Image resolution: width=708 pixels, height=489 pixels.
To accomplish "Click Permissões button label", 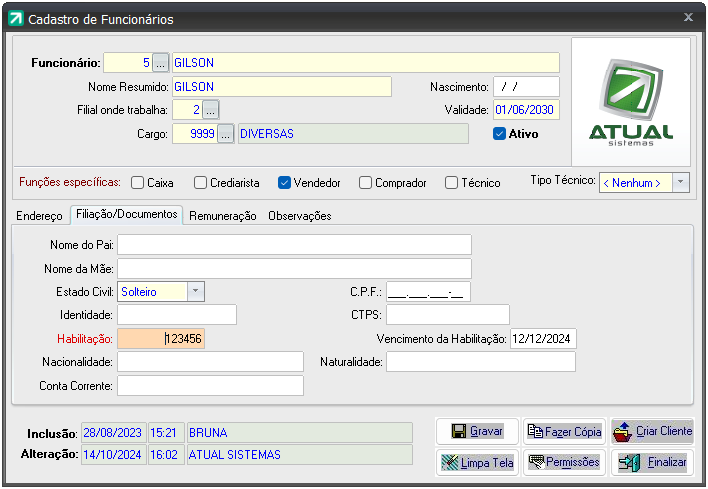I will [x=573, y=462].
